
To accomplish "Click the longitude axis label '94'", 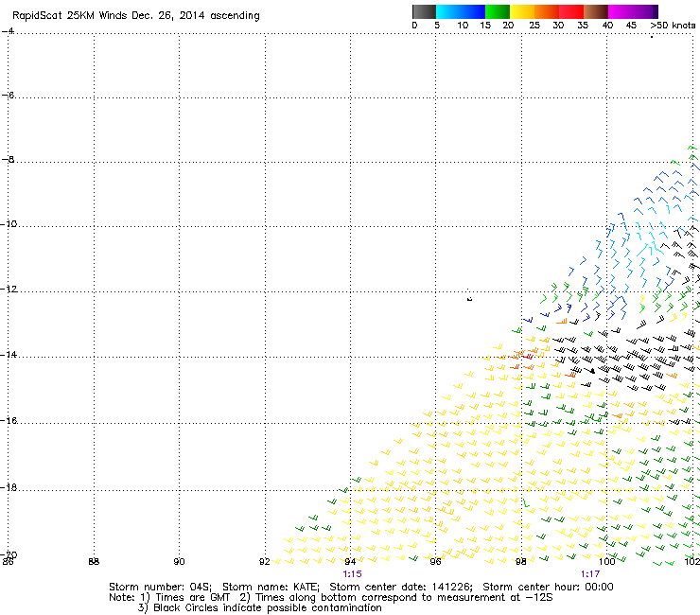I will pos(350,561).
